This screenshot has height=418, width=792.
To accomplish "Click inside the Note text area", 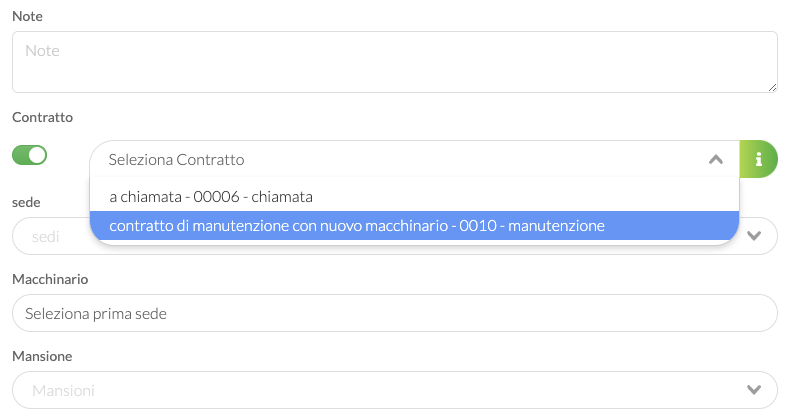I will [394, 62].
